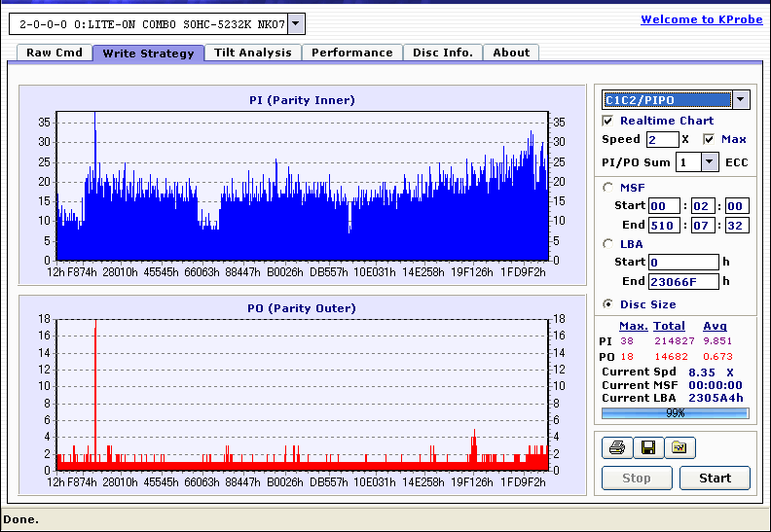Screen dimensions: 771x532
Task: Select the LBA radio button
Action: click(608, 244)
